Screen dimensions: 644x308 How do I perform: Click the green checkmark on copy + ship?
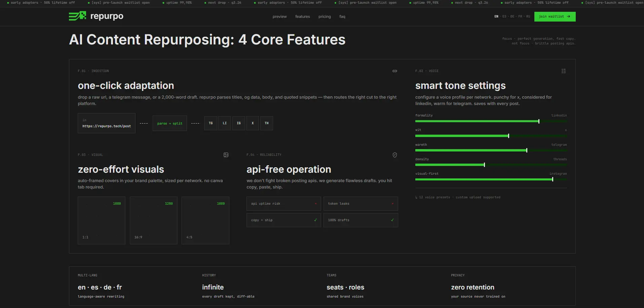pyautogui.click(x=315, y=220)
